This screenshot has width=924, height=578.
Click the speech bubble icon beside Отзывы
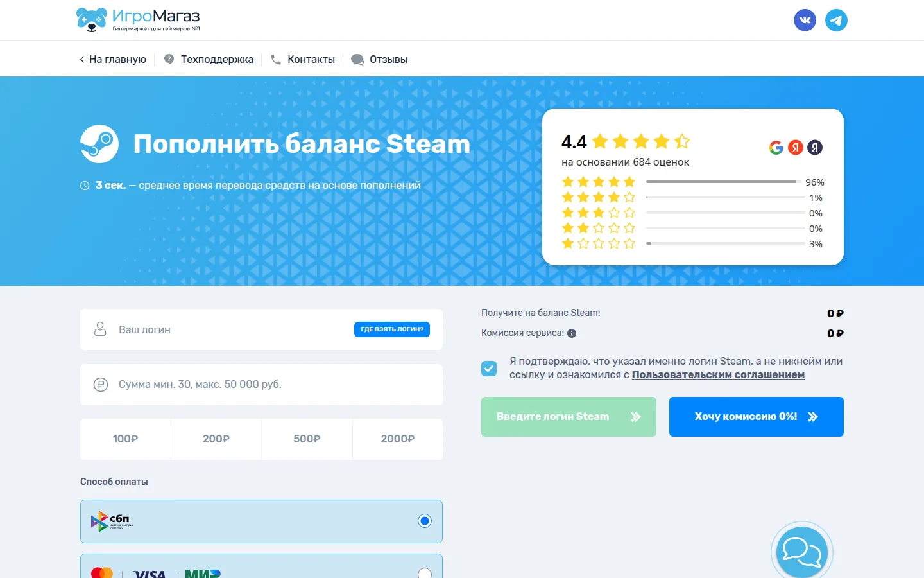357,60
